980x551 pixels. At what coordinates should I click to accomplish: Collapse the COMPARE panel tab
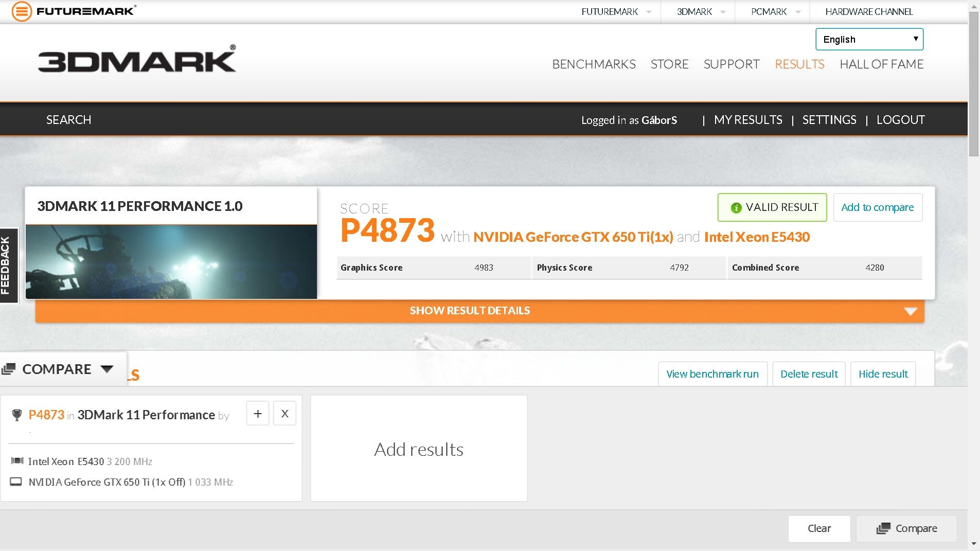(63, 369)
